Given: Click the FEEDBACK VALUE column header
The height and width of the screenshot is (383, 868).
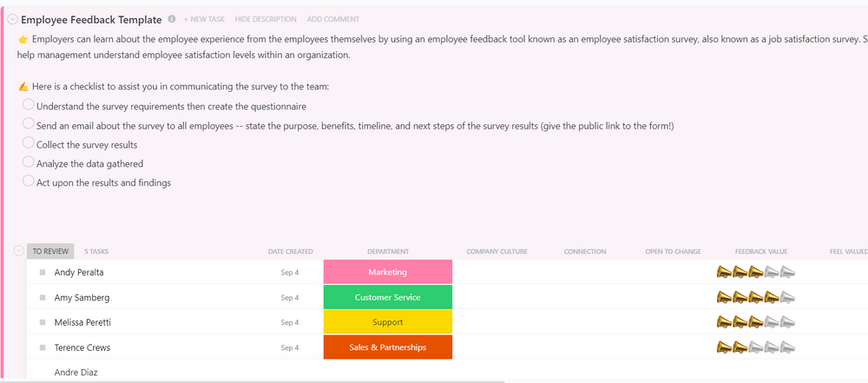Looking at the screenshot, I should pyautogui.click(x=760, y=252).
